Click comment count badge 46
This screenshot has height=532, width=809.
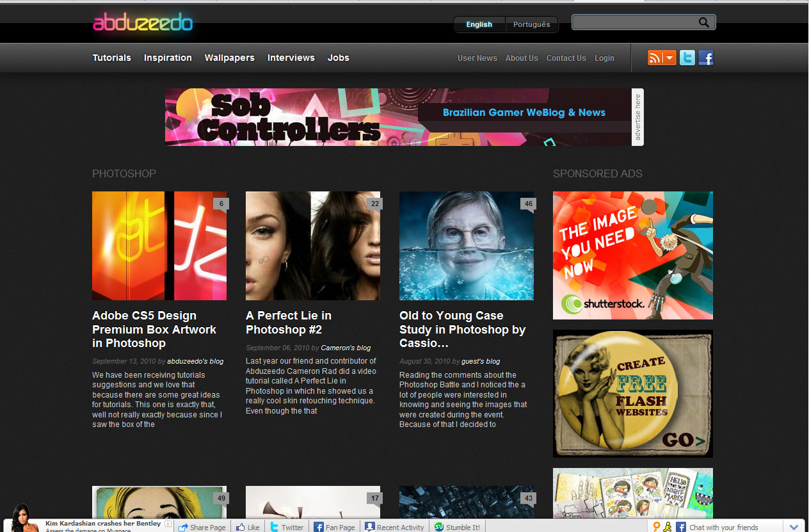point(529,204)
